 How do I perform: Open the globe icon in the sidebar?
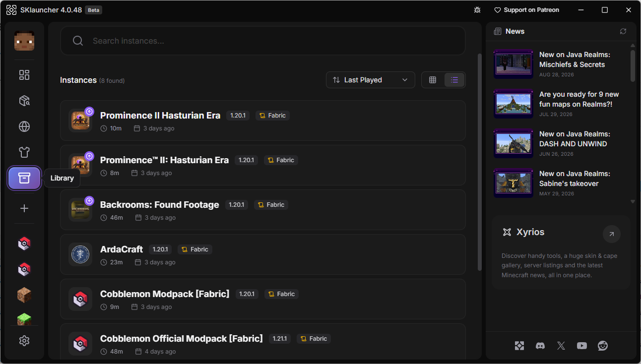click(24, 126)
